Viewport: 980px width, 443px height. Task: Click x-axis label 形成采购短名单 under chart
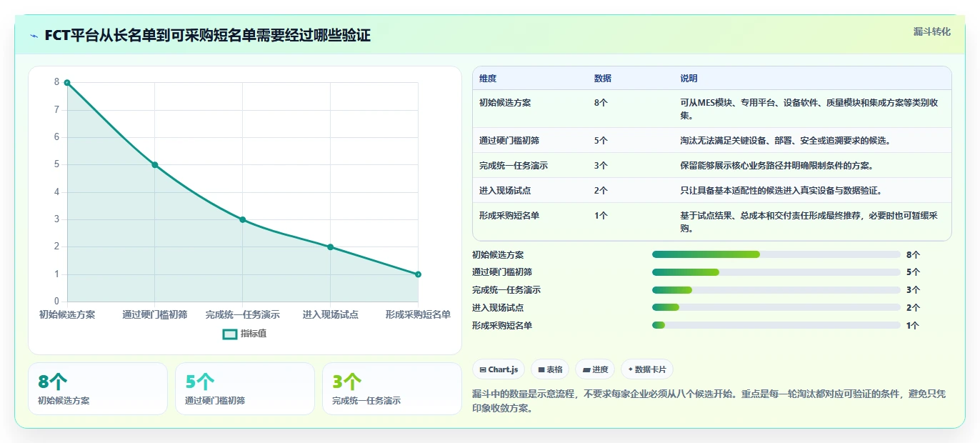click(418, 314)
